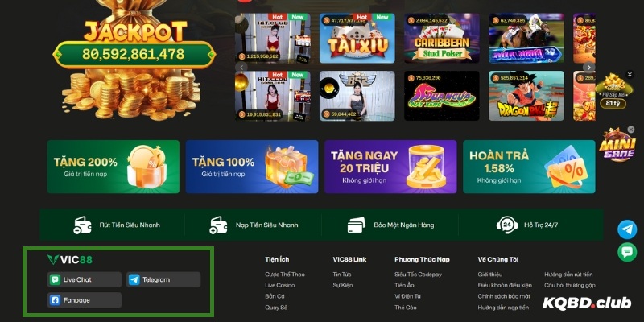
Task: Select the Tặng 200% promotion banner
Action: pos(114,167)
